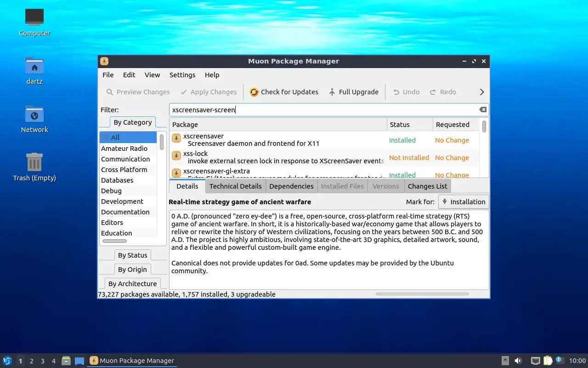Open the Computer desktop icon
The height and width of the screenshot is (368, 588).
(x=34, y=22)
